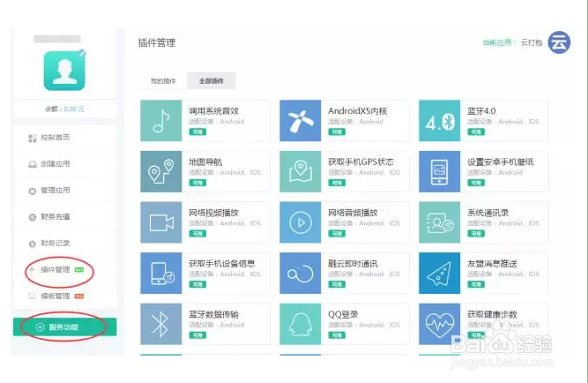Click the avatar edit pencil badge
Screen dimensions: 588x383
[82, 53]
